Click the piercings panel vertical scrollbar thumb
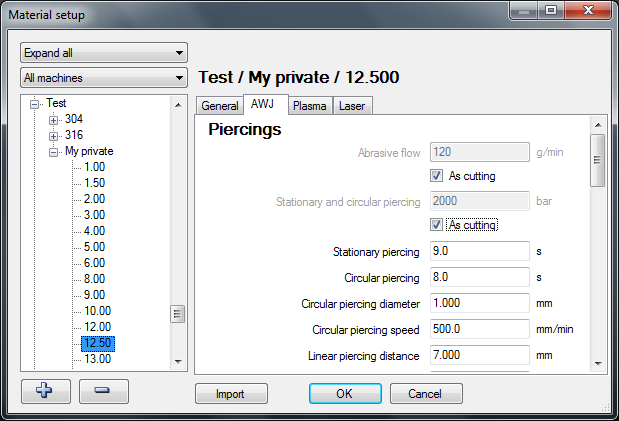The height and width of the screenshot is (421, 619). [597, 159]
